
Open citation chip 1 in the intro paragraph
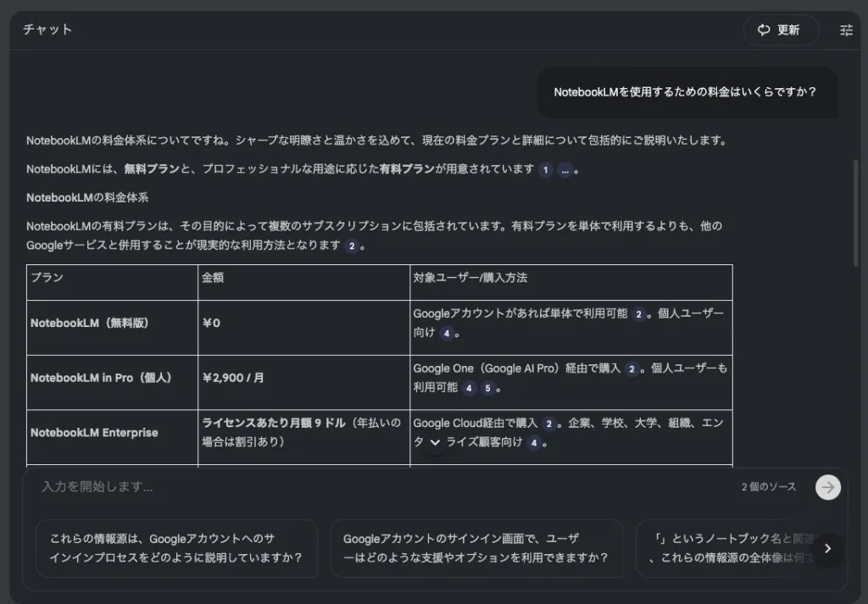[x=545, y=170]
